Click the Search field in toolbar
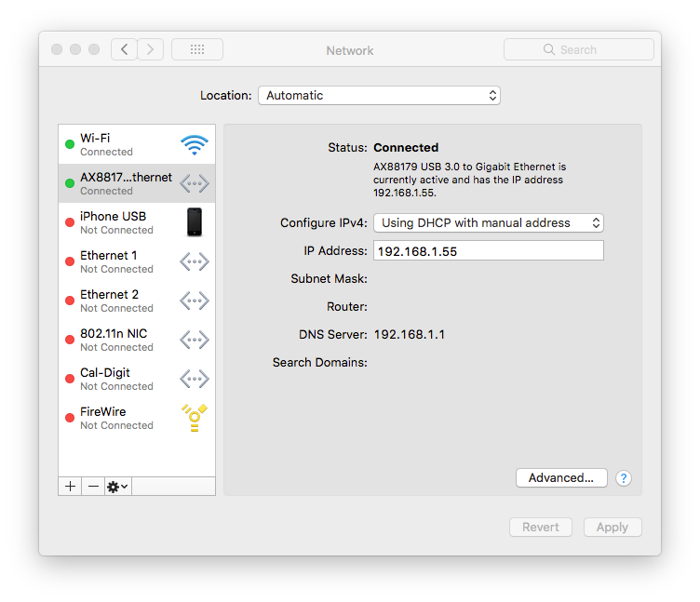This screenshot has height=602, width=700. coord(579,49)
